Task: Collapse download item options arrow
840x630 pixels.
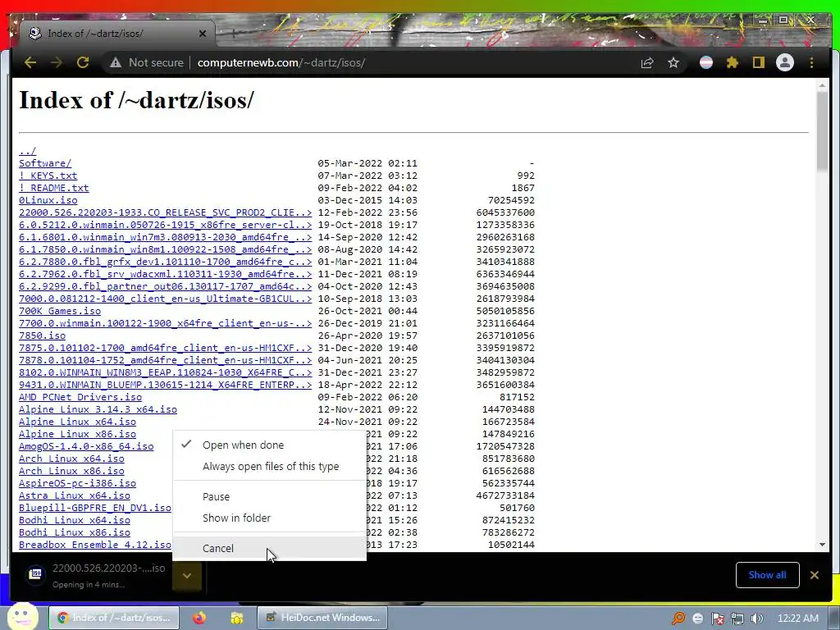Action: point(187,576)
